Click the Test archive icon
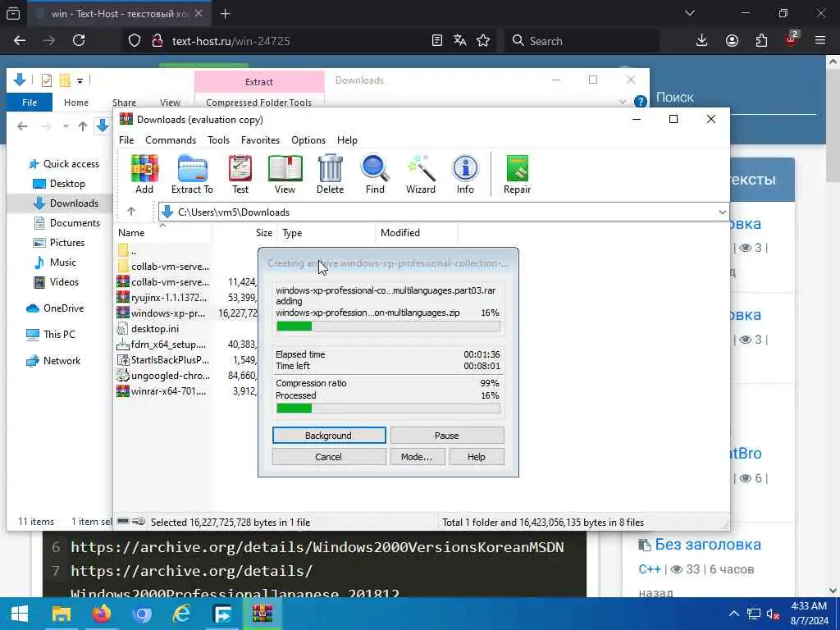This screenshot has height=630, width=840. coord(240,174)
